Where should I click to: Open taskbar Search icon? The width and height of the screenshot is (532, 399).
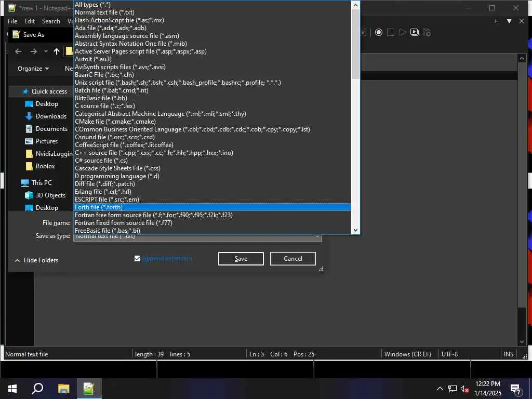click(37, 389)
